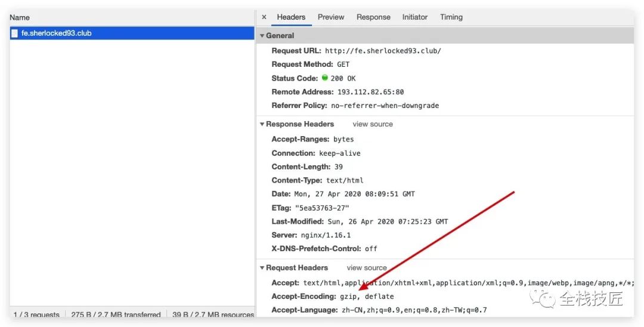Click view source beside Request Headers
Image resolution: width=644 pixels, height=327 pixels.
point(367,268)
